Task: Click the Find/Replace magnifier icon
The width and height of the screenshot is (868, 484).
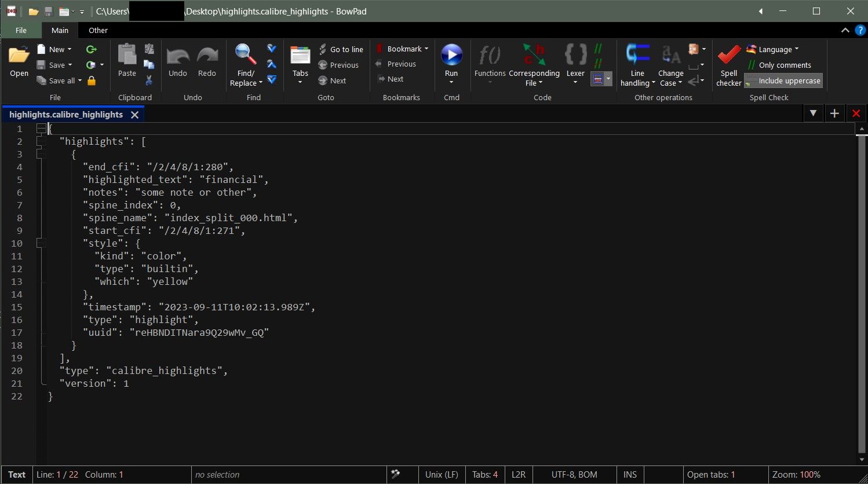Action: 246,56
